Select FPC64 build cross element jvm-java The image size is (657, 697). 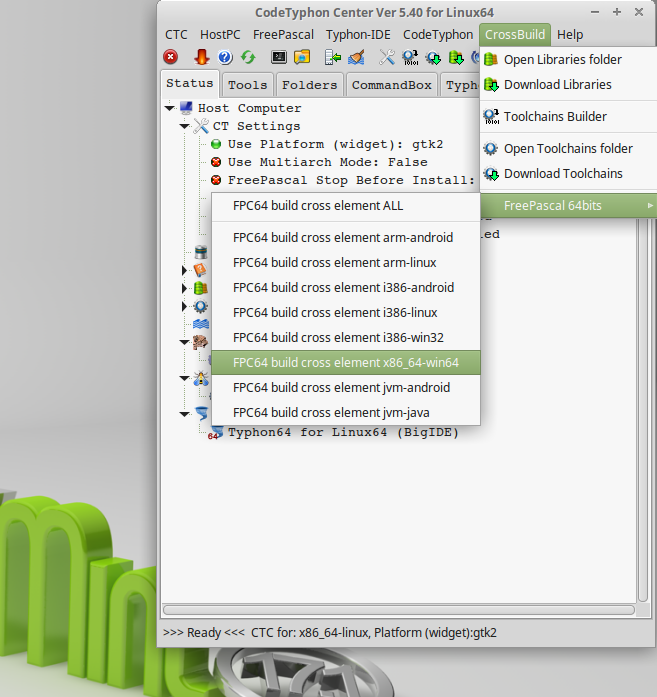pyautogui.click(x=346, y=413)
